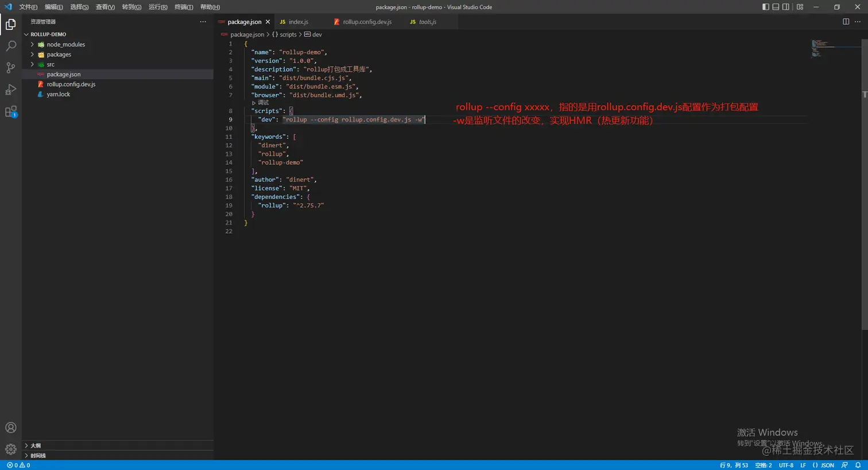Click the "name": "rollup-demo" line
Screen dimensions: 868x470
coord(289,52)
